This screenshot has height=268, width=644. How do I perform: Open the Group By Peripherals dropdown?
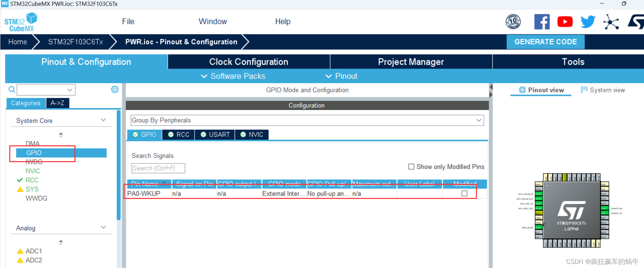click(x=307, y=120)
